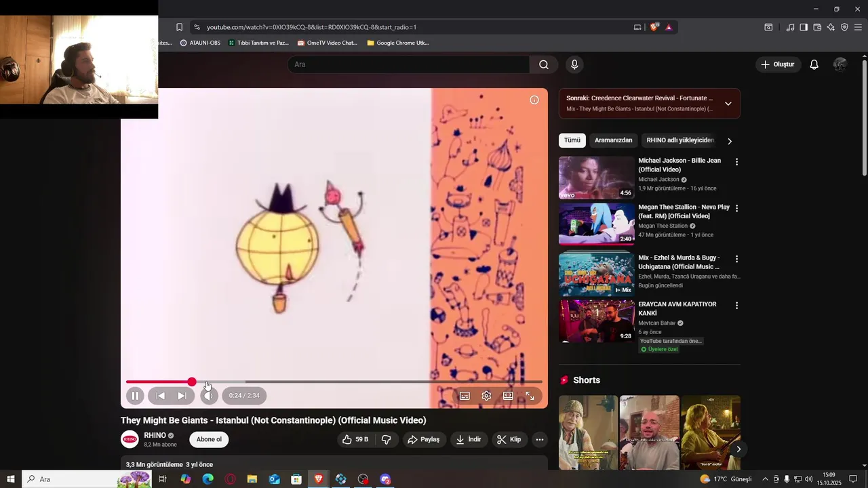This screenshot has height=488, width=868.
Task: Subscribe with the Abone ol button
Action: point(209,439)
